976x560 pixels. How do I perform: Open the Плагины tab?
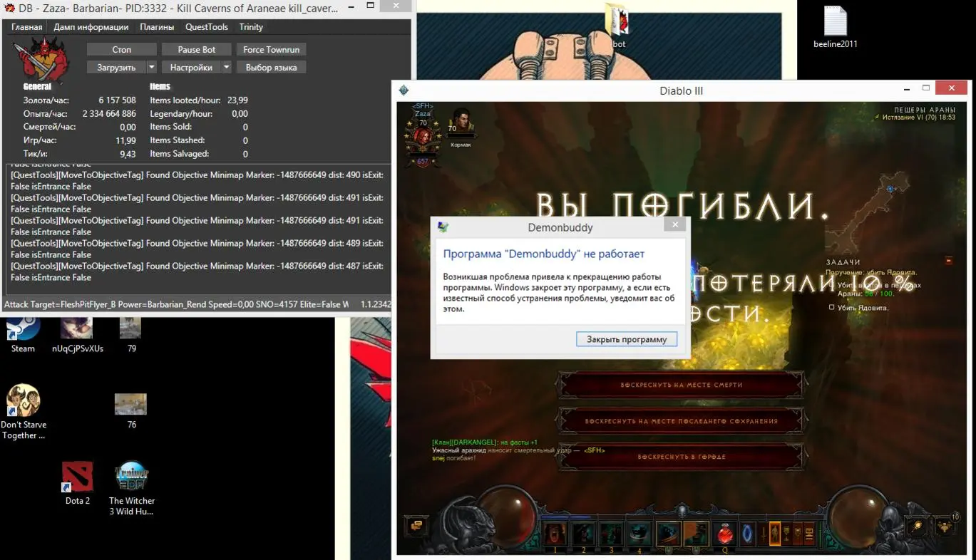click(x=157, y=27)
